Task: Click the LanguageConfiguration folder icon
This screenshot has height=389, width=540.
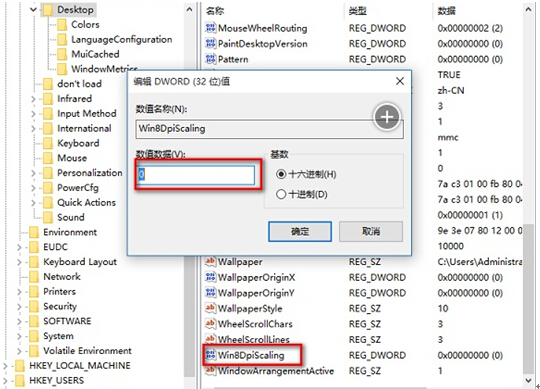Action: coord(62,39)
